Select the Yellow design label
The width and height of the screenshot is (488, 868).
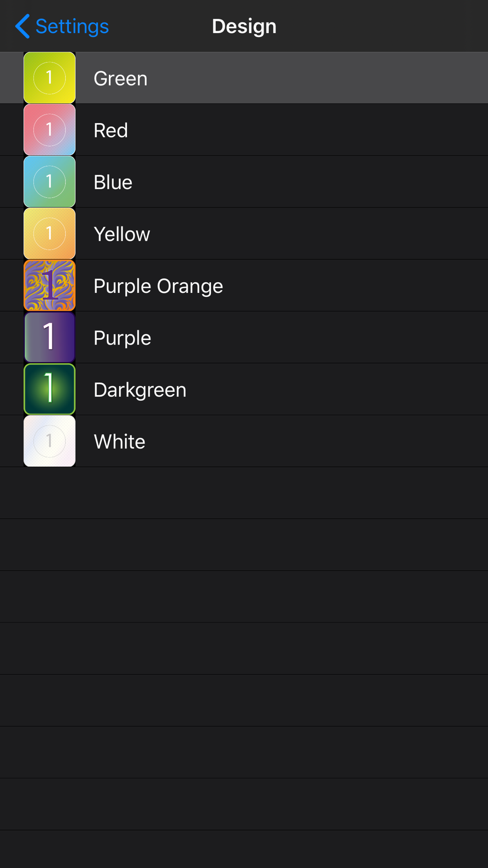tap(122, 234)
